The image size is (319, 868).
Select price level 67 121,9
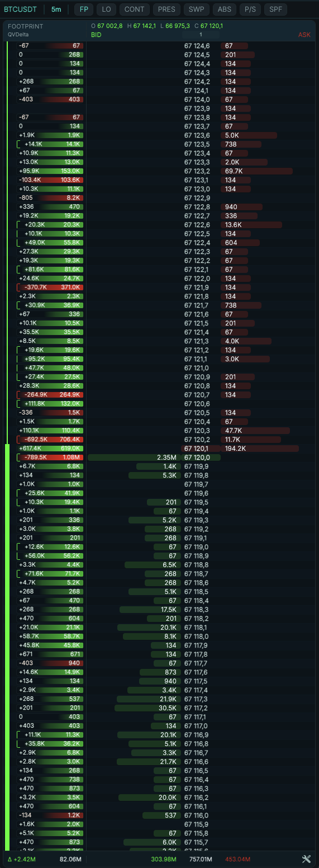[197, 287]
